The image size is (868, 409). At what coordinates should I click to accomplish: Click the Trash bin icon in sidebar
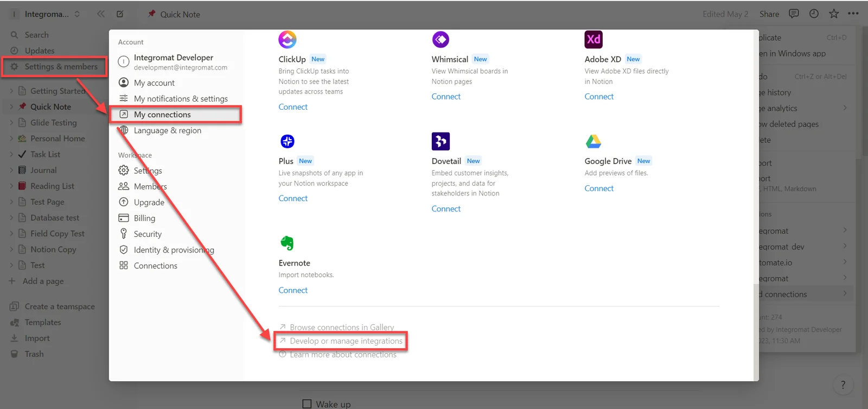[15, 354]
